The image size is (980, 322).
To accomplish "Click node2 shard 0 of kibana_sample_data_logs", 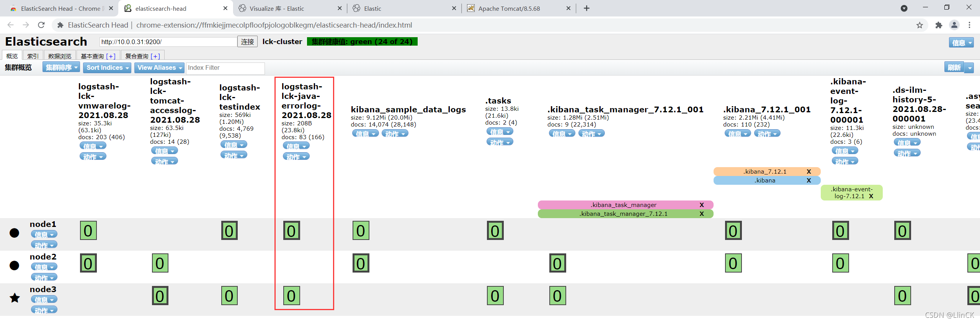I will (361, 263).
